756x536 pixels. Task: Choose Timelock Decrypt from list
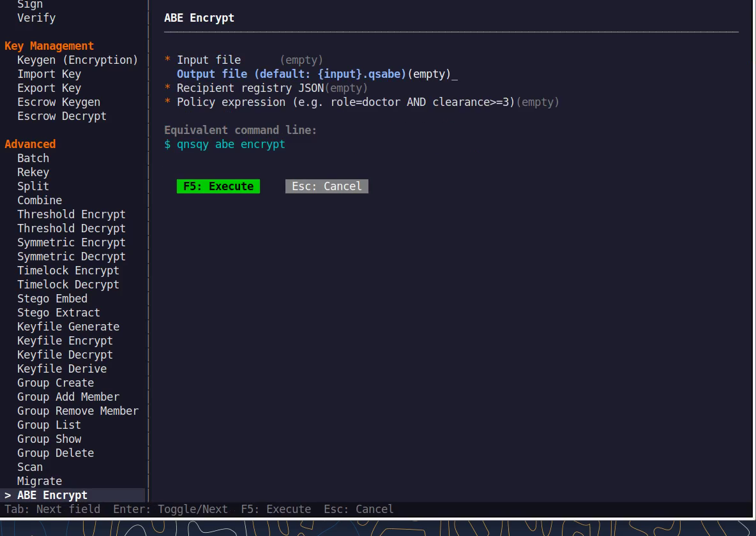coord(68,285)
